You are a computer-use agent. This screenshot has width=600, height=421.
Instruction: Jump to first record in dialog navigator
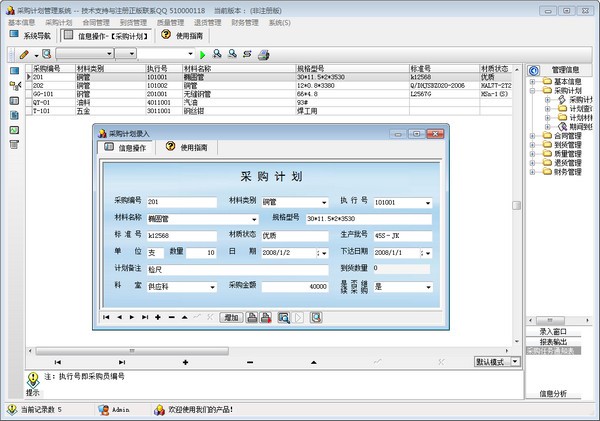107,317
